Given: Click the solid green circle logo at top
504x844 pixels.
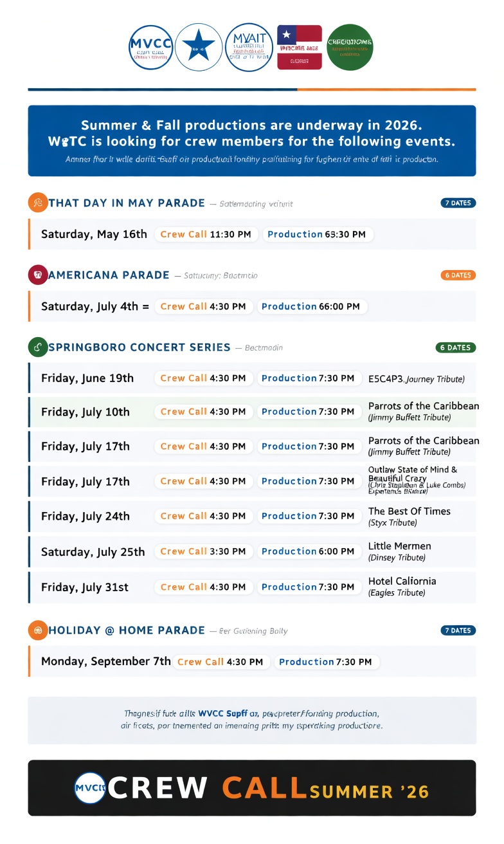Looking at the screenshot, I should point(350,47).
